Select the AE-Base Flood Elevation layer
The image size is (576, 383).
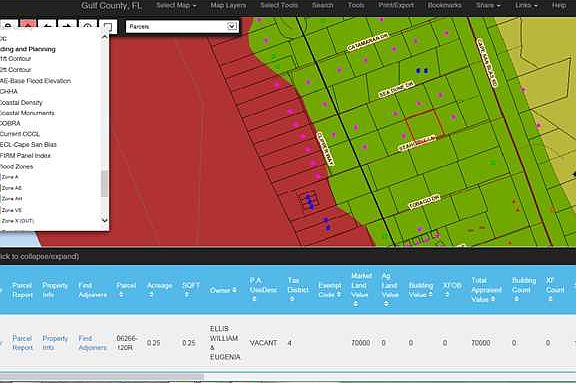35,81
